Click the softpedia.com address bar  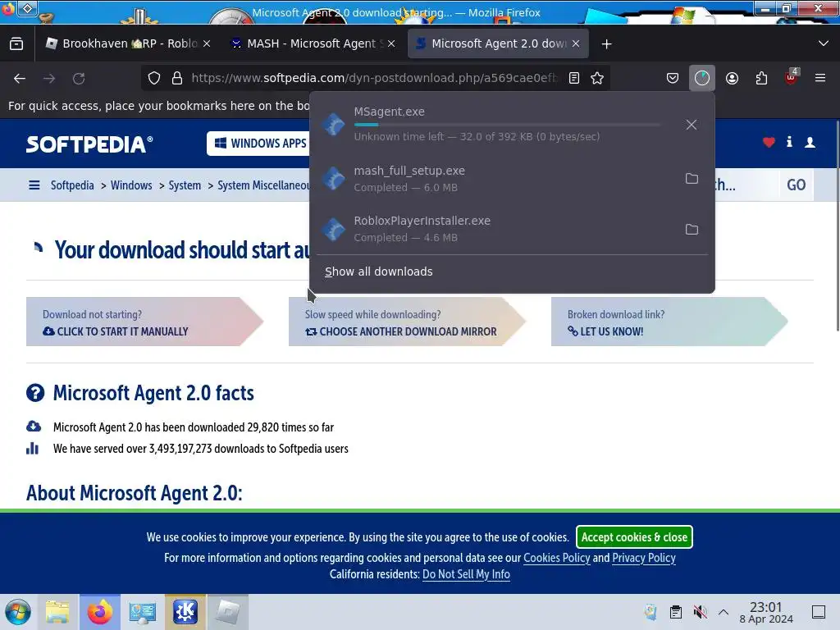tap(373, 78)
